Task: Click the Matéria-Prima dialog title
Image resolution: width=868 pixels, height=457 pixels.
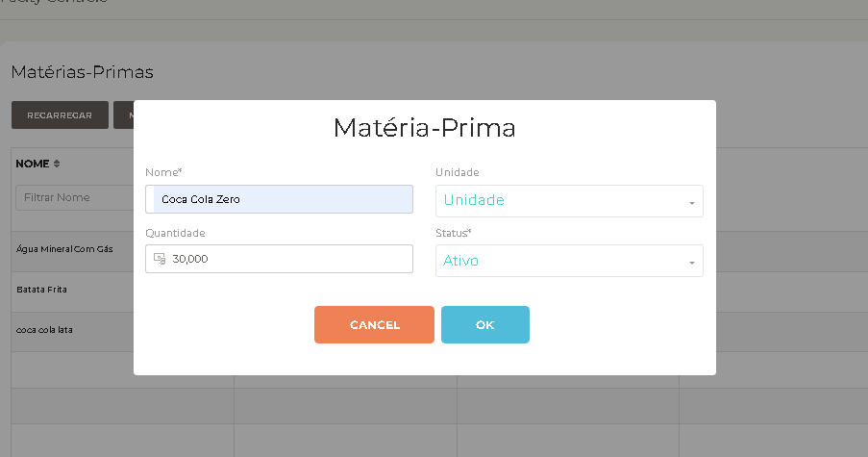Action: pyautogui.click(x=425, y=128)
